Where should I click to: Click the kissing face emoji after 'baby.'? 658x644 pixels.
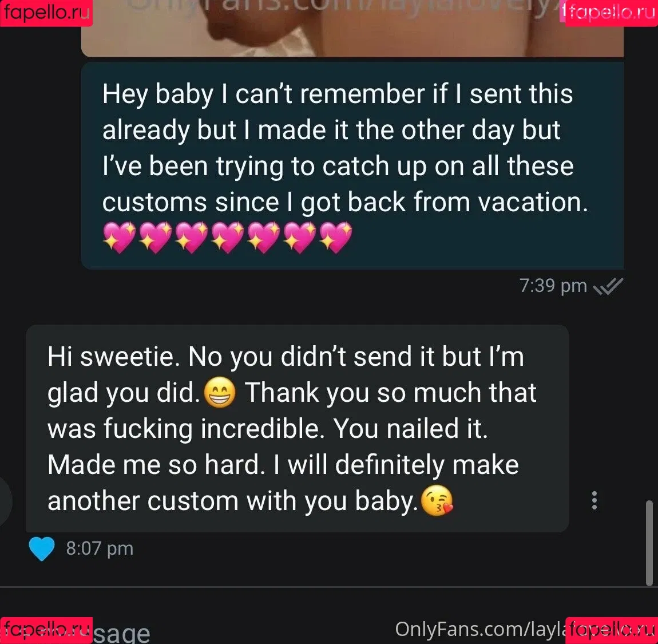tap(437, 501)
